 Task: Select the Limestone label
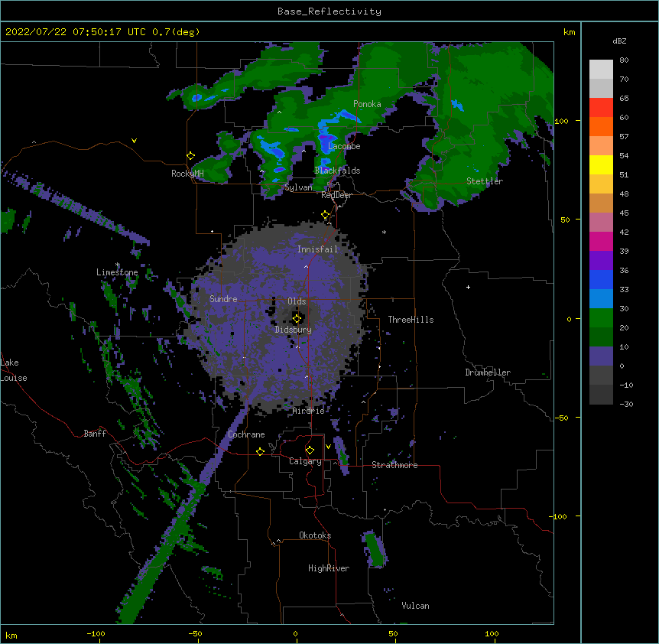coord(117,272)
